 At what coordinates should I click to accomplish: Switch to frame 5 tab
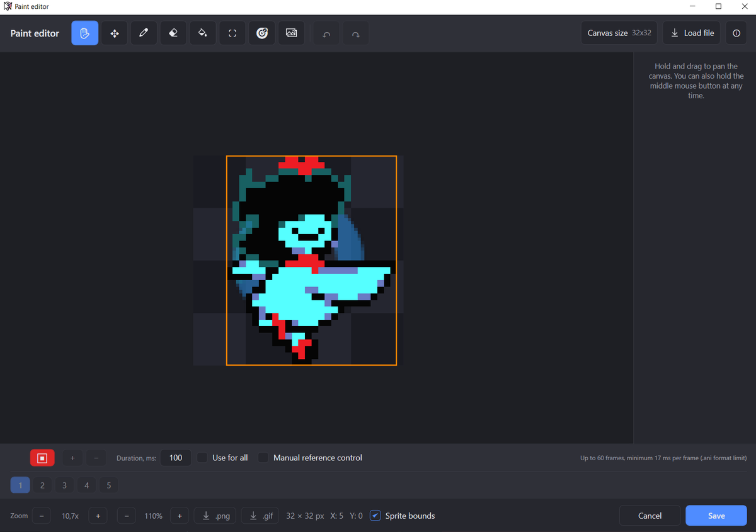point(108,485)
